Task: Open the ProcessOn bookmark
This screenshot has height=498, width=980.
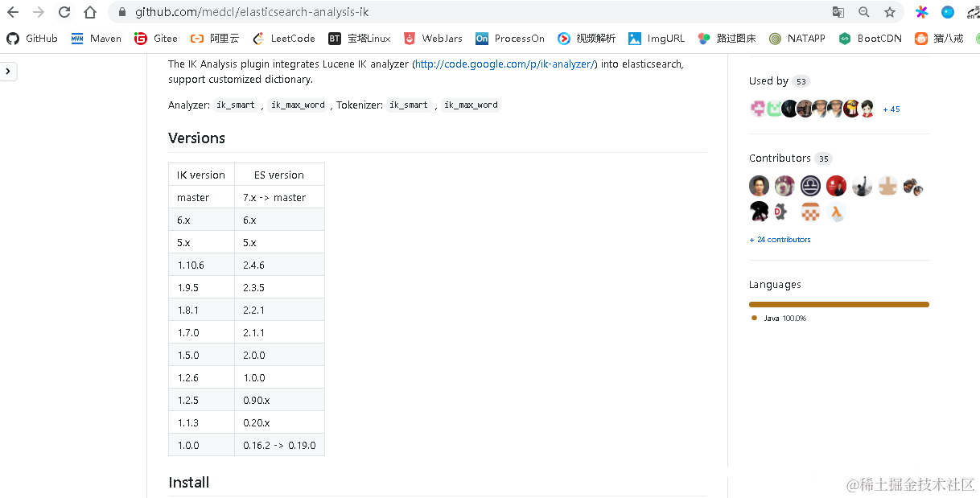Action: (510, 38)
